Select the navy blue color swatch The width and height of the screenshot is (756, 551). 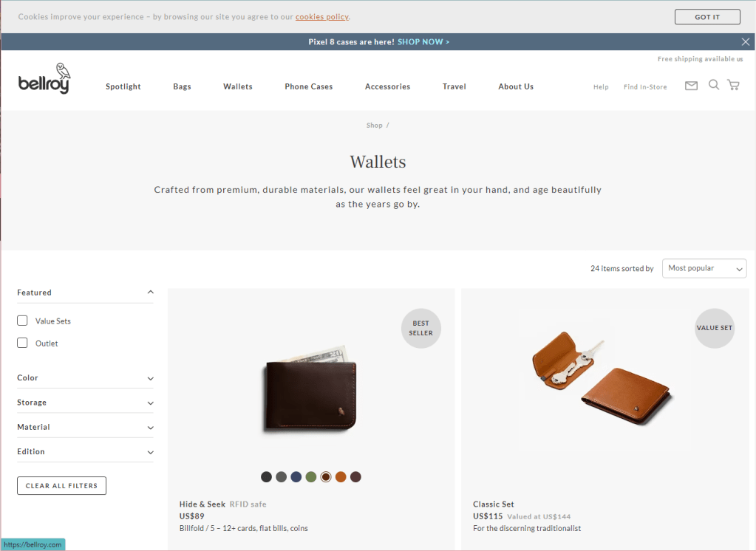click(x=296, y=477)
